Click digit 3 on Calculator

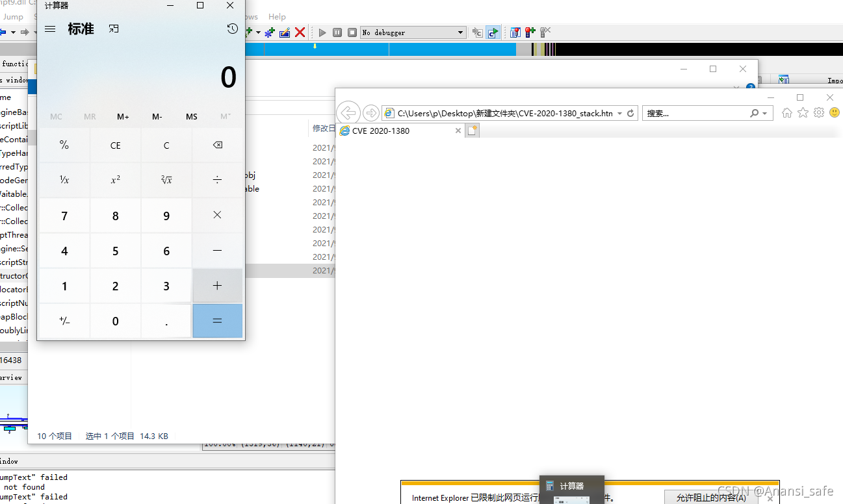tap(166, 286)
